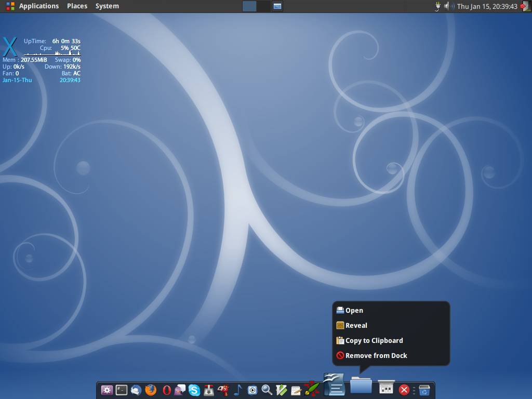
Task: Open the recycle bin trash in the dock
Action: (x=424, y=390)
